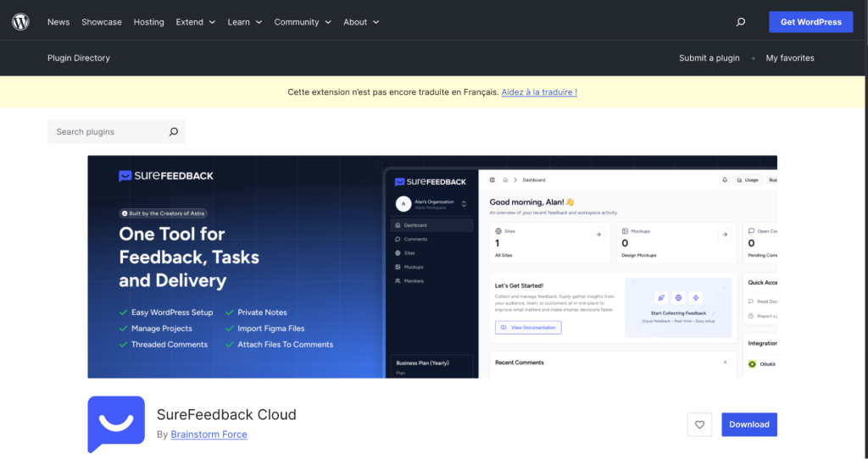Follow the 'Aidez à la traduire' link
Screen dimensions: 868x459
pyautogui.click(x=539, y=91)
